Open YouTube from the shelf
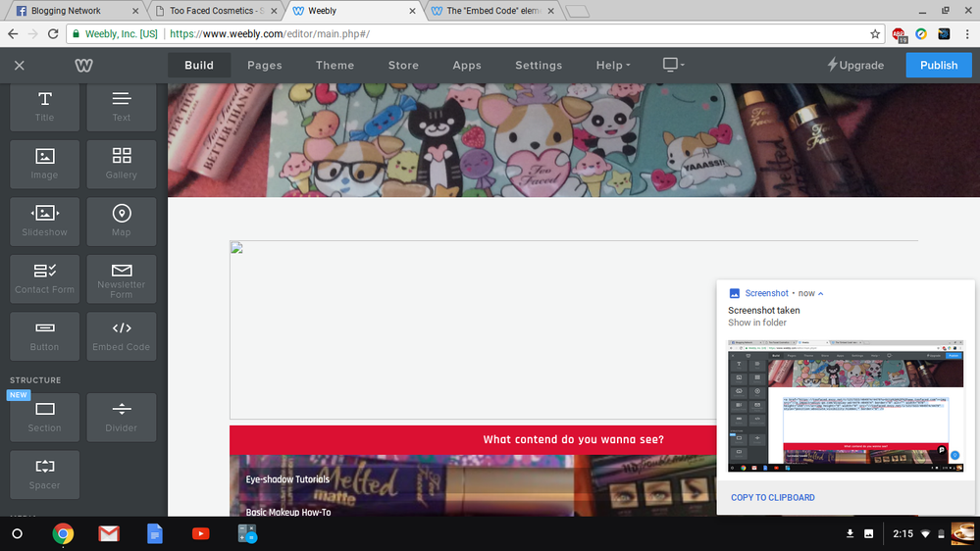 (201, 533)
